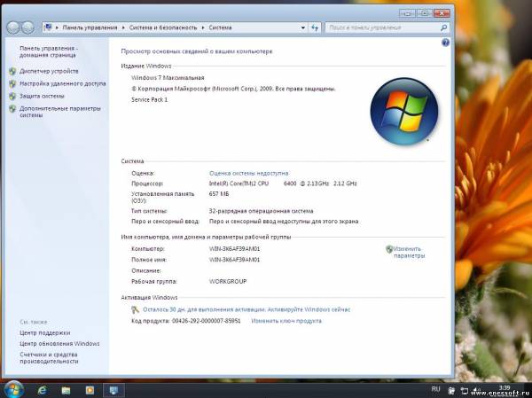Select Система и безопасность breadcrumb segment
Viewport: 532px width, 398px height.
click(x=163, y=27)
